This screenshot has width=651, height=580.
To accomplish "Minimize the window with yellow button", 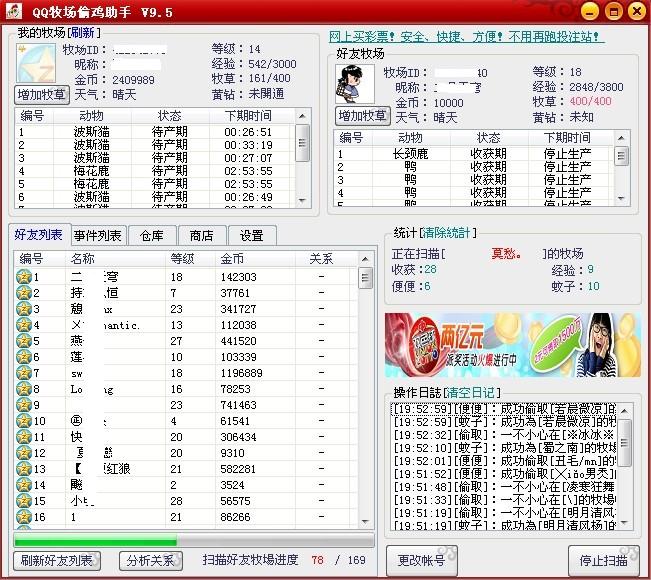I will 590,11.
